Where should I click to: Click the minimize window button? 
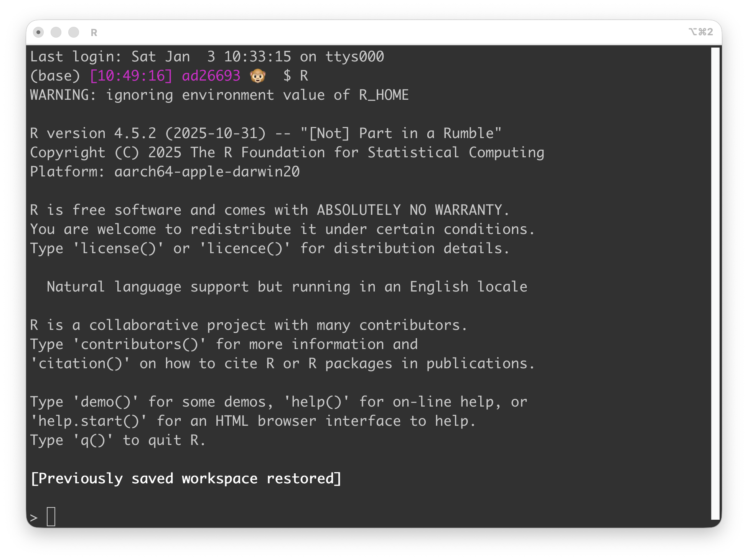click(56, 33)
